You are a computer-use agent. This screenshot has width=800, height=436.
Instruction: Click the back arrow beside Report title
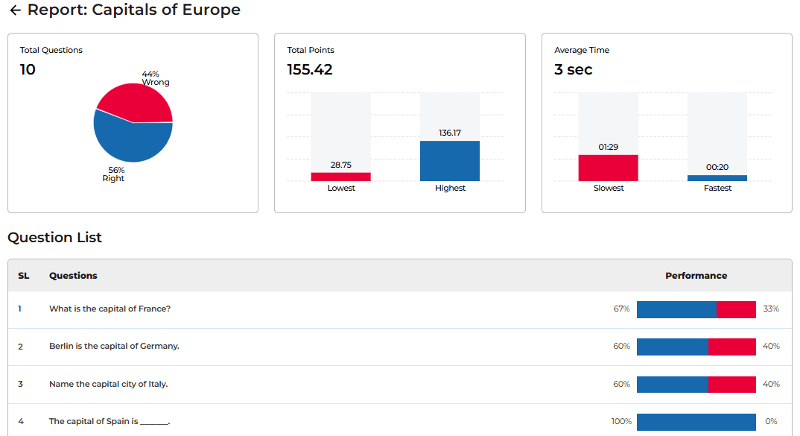pos(14,10)
